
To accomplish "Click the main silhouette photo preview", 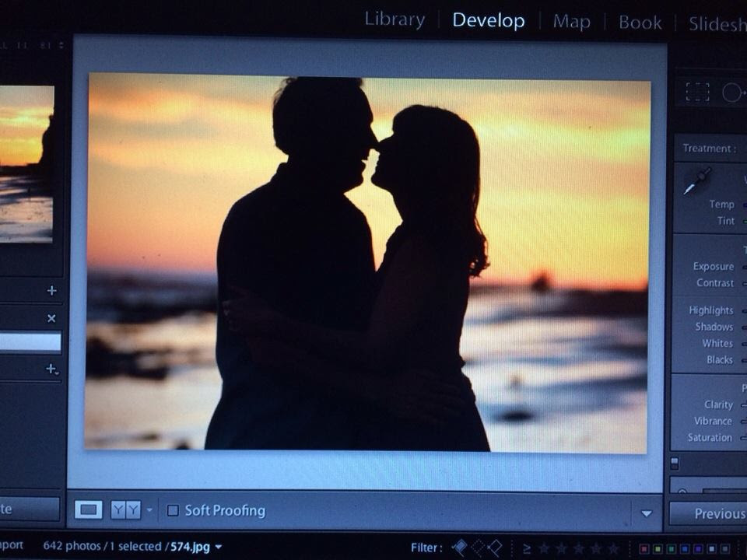I will [x=368, y=262].
